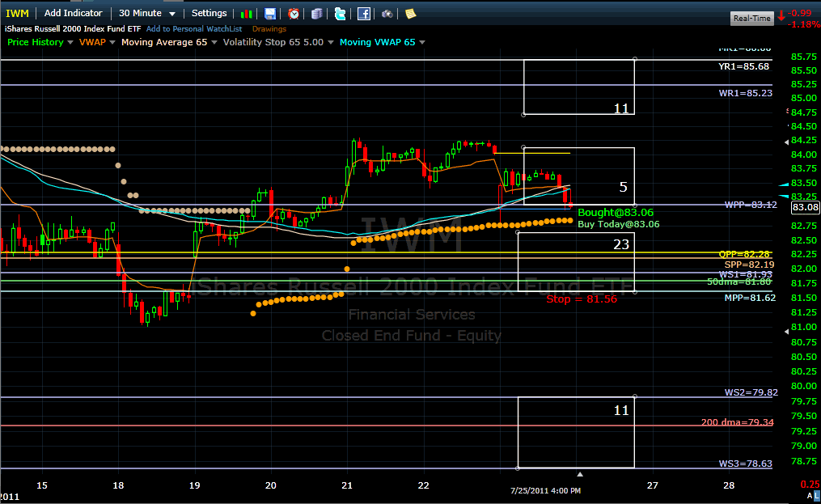Open the chart Settings menu
This screenshot has width=821, height=504.
point(209,13)
